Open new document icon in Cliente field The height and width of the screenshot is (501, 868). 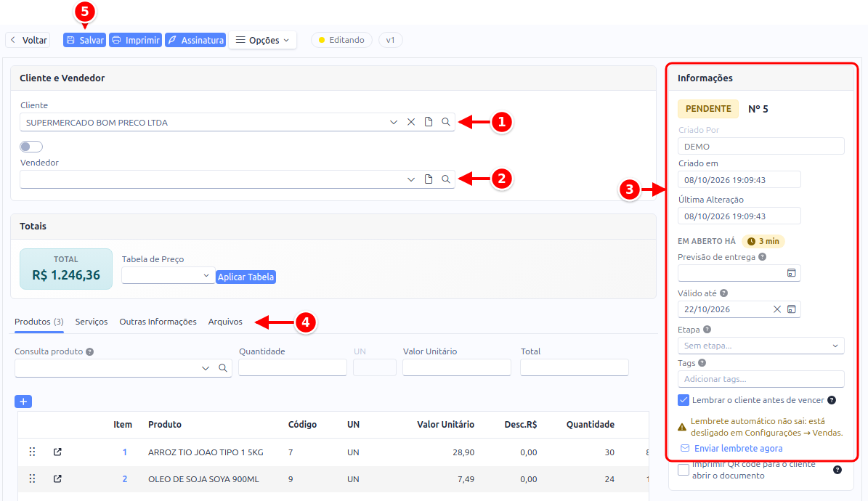[429, 122]
